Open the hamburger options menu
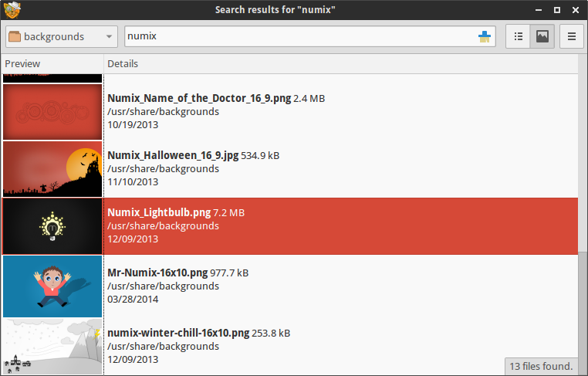Screen dimensions: 588x376 (x=572, y=36)
